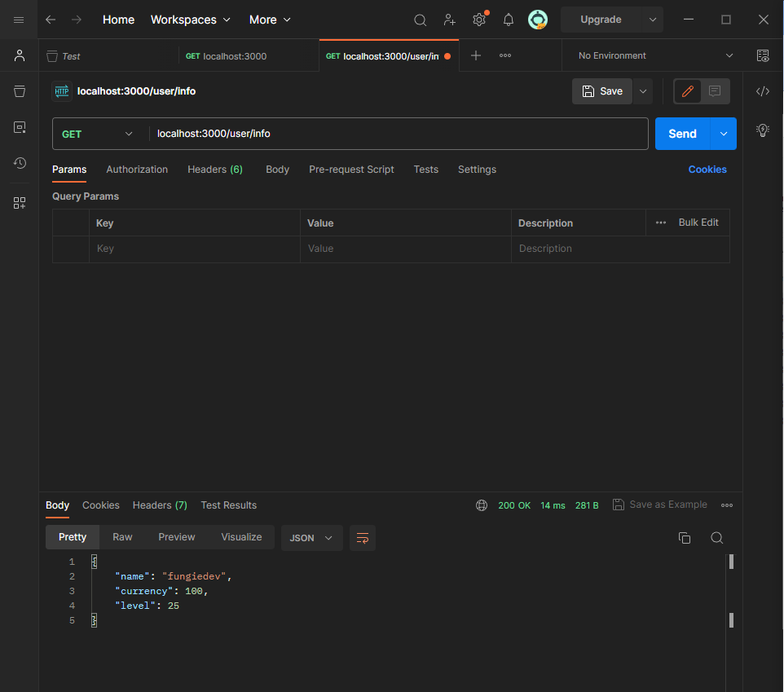Expand the Save options arrow
The image size is (784, 692).
(x=643, y=91)
